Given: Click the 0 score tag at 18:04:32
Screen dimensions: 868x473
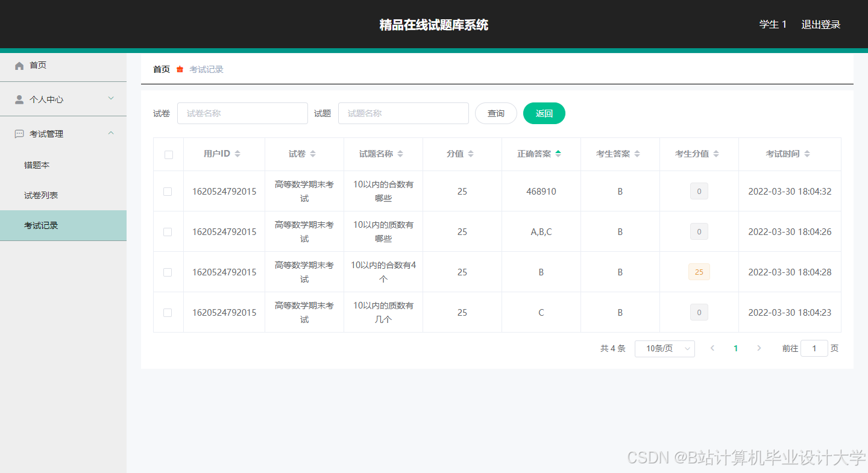Looking at the screenshot, I should pyautogui.click(x=699, y=192).
